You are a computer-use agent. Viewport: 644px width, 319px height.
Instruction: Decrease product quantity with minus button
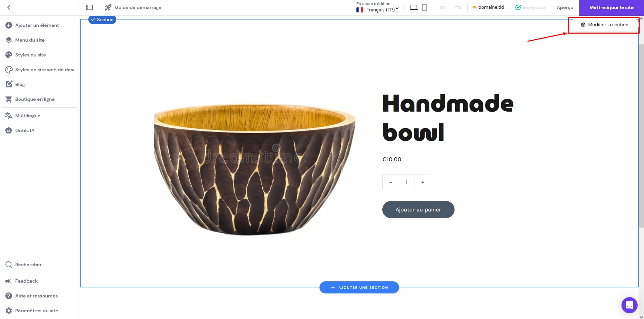(390, 182)
